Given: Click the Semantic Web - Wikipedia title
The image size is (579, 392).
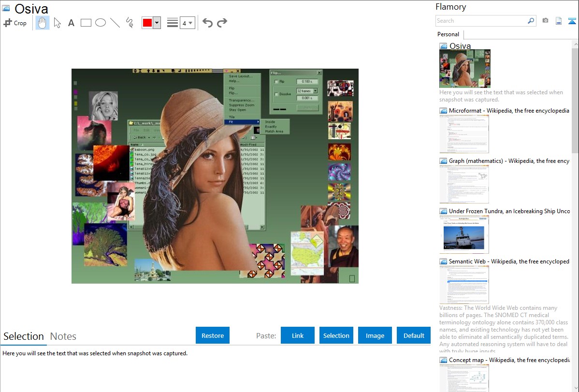Looking at the screenshot, I should pos(509,261).
